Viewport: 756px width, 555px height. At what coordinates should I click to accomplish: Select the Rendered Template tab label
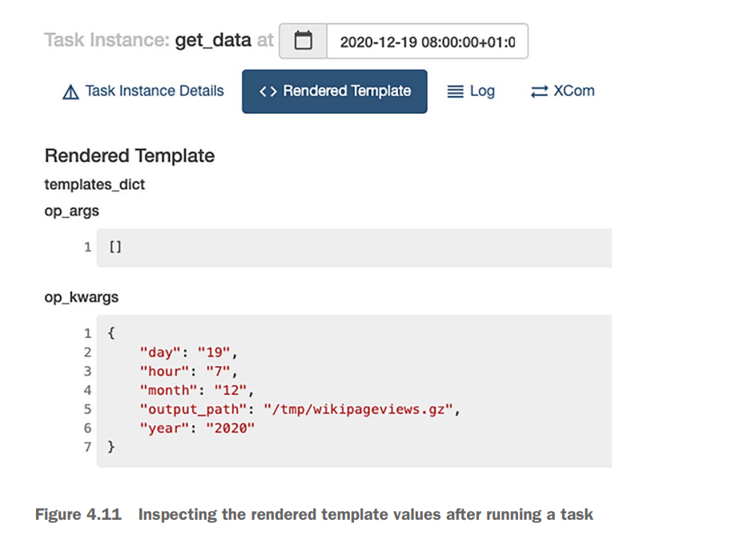coord(347,91)
